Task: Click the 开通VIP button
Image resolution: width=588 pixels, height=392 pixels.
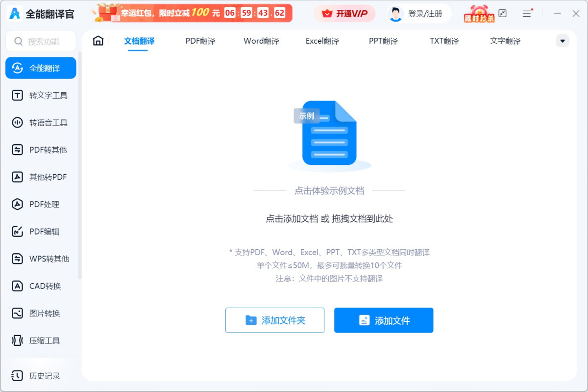Action: pyautogui.click(x=343, y=13)
